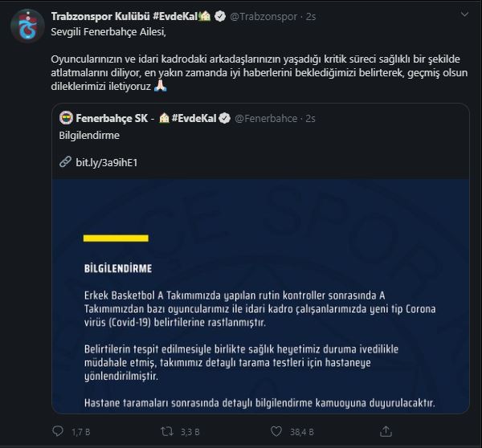This screenshot has height=448, width=482.
Task: Open the @Trabzonspor handle
Action: click(x=263, y=16)
